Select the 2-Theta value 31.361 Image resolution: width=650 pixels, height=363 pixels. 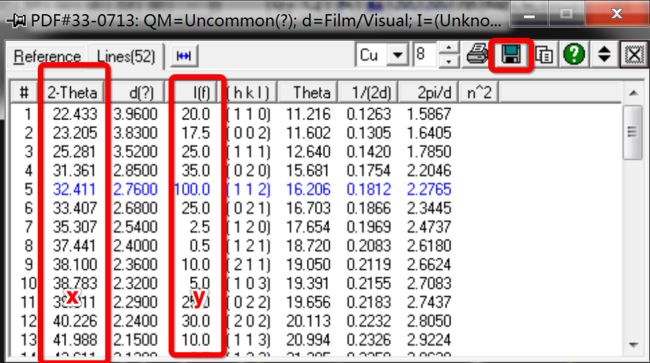pyautogui.click(x=75, y=171)
